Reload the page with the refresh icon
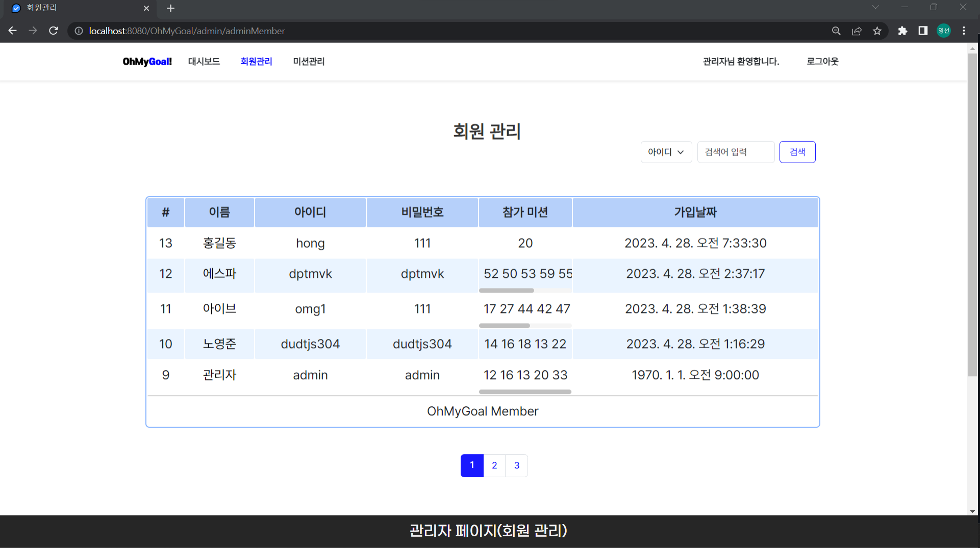The height and width of the screenshot is (548, 980). point(54,31)
